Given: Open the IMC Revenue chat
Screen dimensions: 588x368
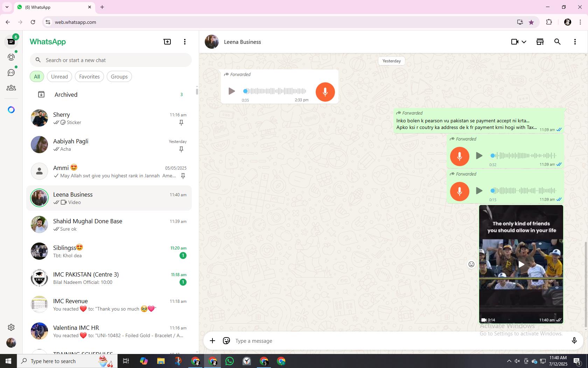Looking at the screenshot, I should [109, 305].
